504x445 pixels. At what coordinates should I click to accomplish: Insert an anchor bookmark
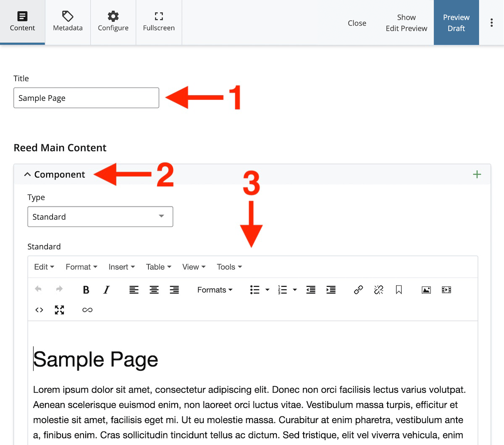(399, 290)
